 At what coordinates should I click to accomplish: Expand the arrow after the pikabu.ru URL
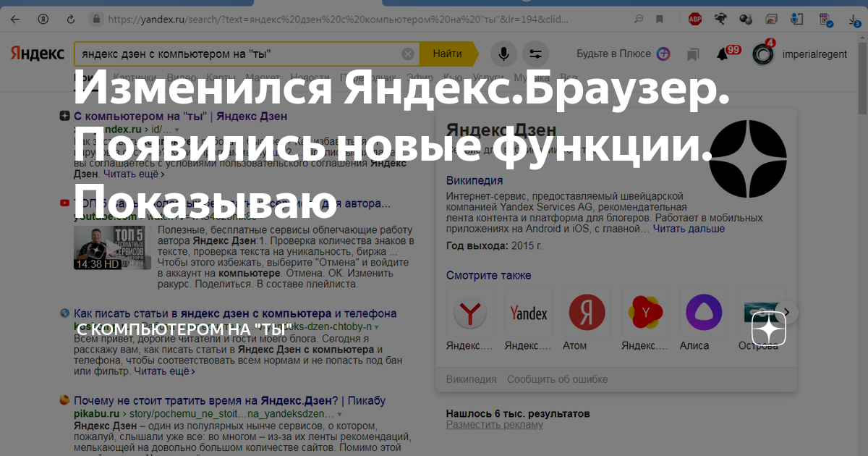339,414
